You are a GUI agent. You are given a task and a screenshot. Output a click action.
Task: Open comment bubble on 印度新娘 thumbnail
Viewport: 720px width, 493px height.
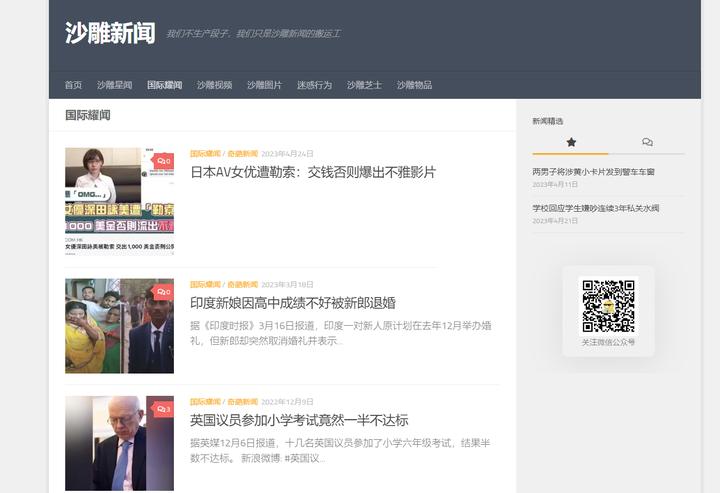click(x=163, y=292)
